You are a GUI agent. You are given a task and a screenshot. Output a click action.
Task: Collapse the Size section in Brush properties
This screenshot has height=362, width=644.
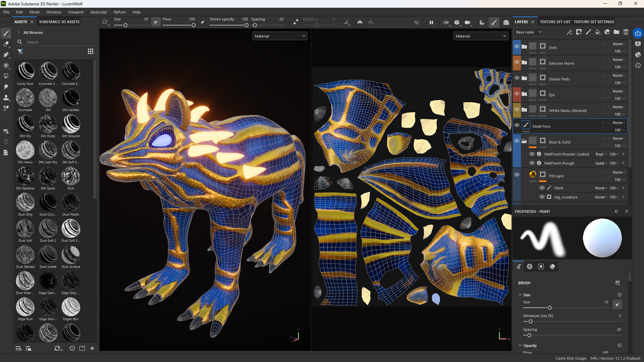pos(520,295)
